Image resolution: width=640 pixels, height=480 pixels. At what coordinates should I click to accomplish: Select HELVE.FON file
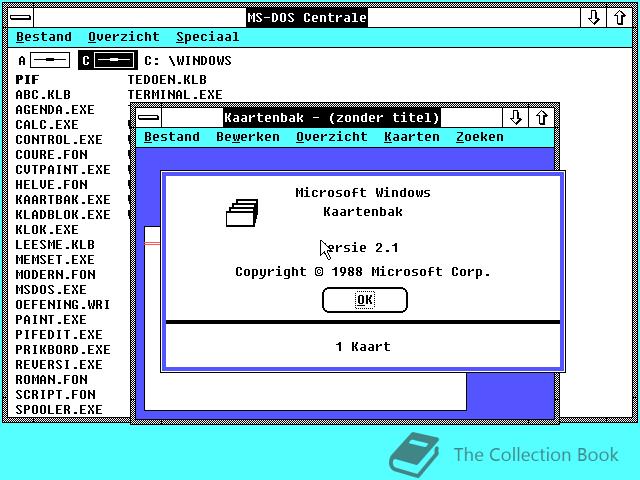[51, 185]
